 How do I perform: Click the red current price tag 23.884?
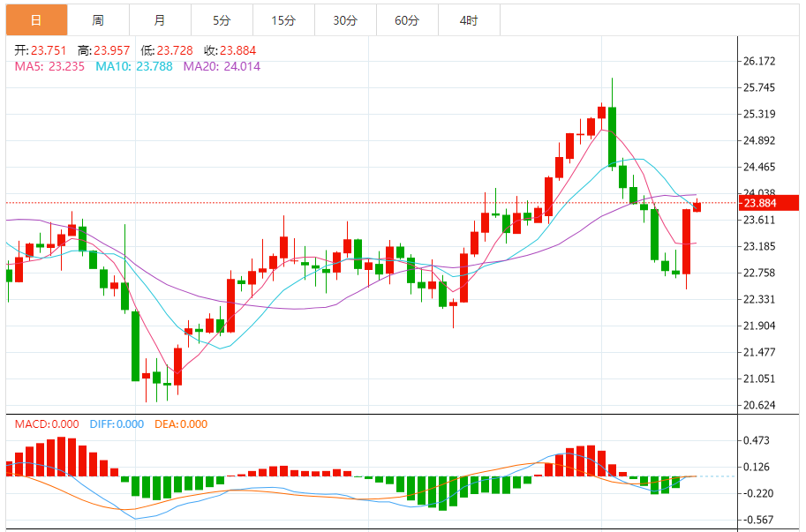pyautogui.click(x=768, y=203)
